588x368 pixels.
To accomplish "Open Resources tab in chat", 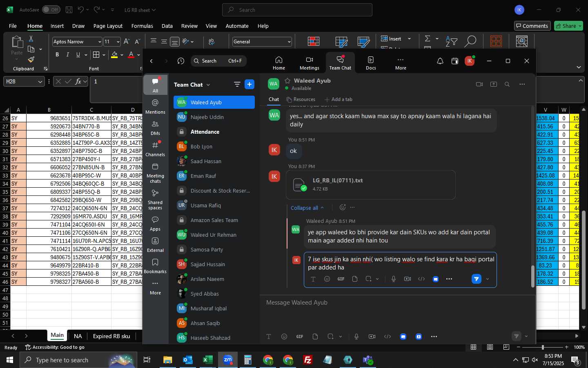I will pos(301,99).
